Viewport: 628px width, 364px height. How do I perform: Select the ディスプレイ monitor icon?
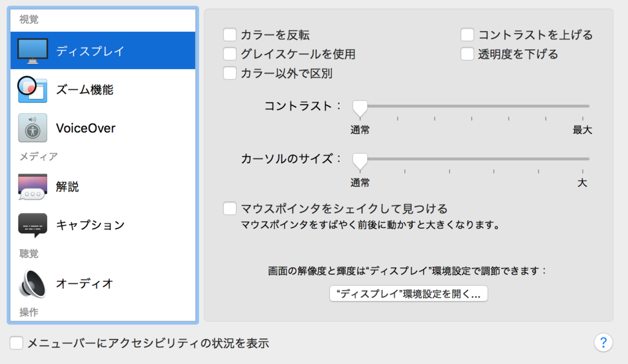click(33, 51)
